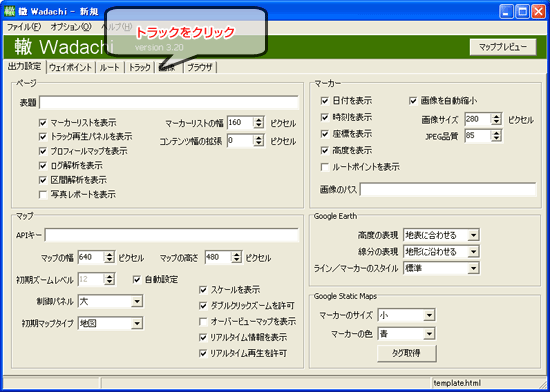This screenshot has height=392, width=550.
Task: Click the JPEG品質 value 85
Action: coord(470,136)
